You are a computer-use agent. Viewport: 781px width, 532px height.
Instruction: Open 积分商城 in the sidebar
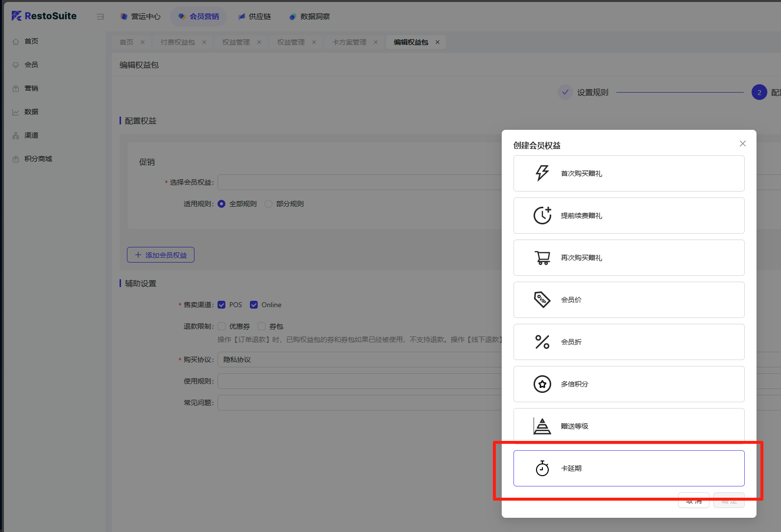click(x=38, y=159)
